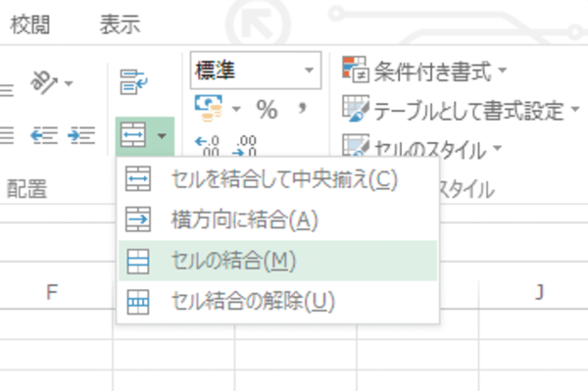Open the currency format dropdown arrow
Viewport: 588px width, 391px height.
point(236,109)
